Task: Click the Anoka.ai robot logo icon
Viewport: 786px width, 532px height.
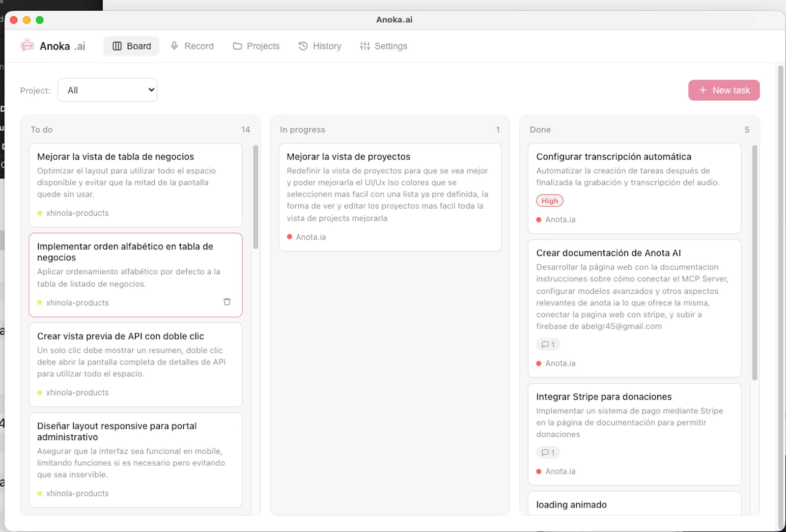Action: (x=27, y=46)
